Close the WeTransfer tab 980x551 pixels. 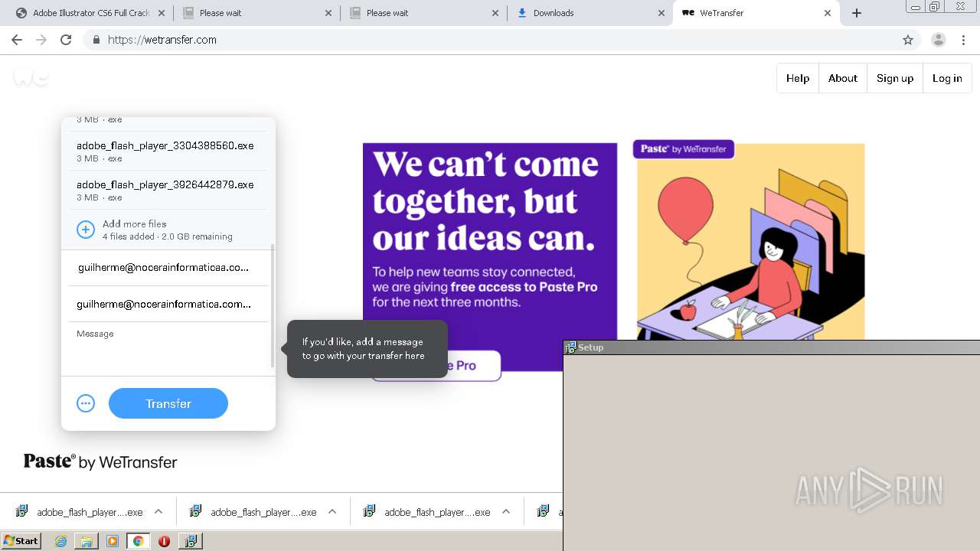[828, 13]
